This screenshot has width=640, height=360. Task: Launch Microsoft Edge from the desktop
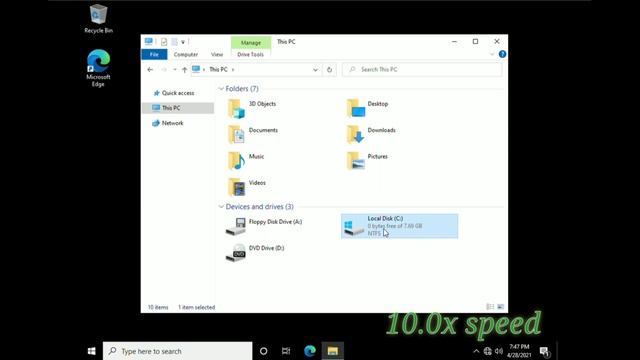pos(98,68)
